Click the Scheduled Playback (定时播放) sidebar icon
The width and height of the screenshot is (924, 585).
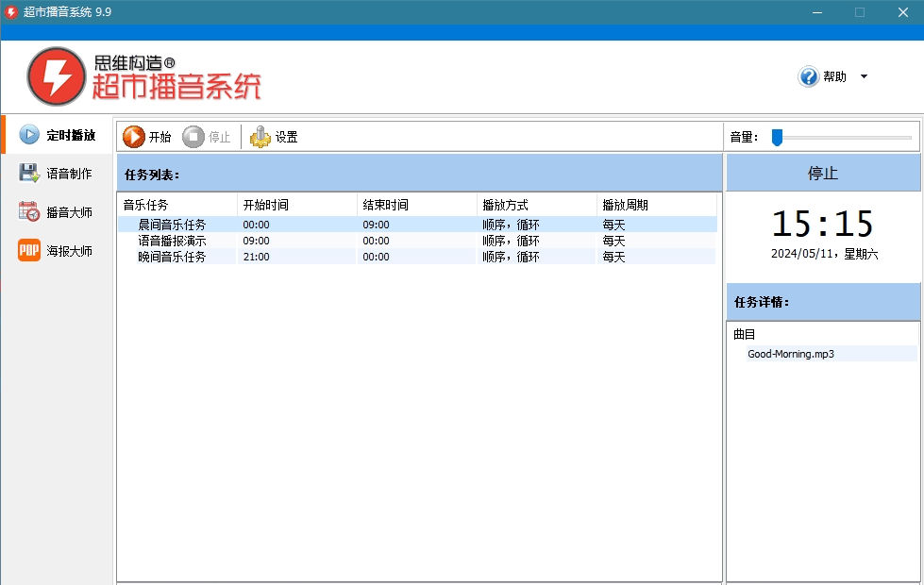coord(29,135)
